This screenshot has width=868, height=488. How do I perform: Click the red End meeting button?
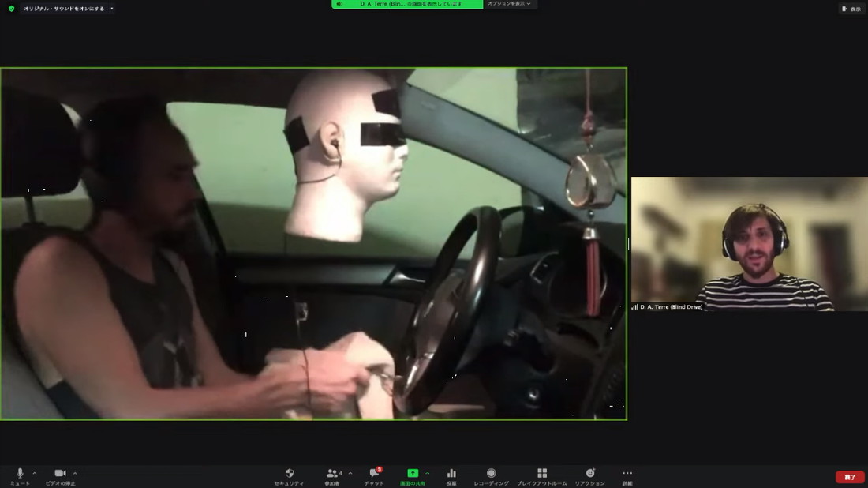pos(850,477)
